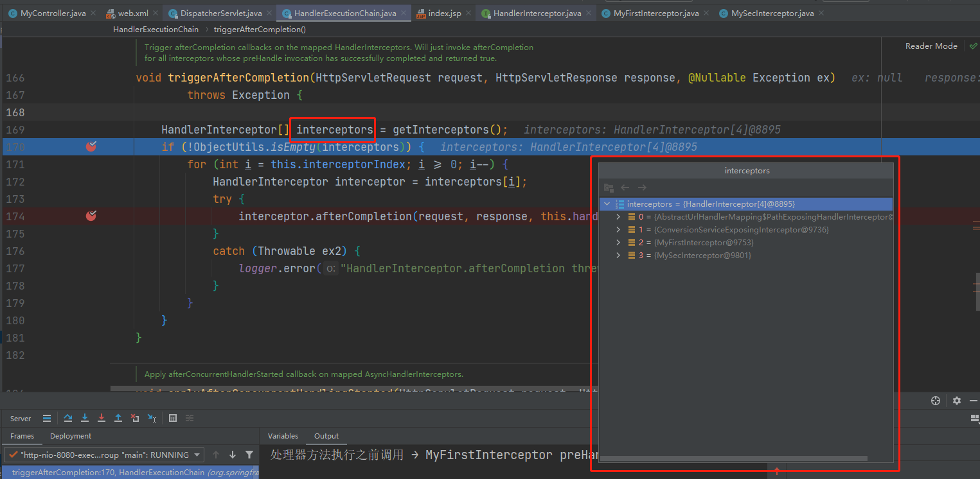Select ConversionServiceExposingInterceptor@9736 row
The width and height of the screenshot is (980, 479).
click(745, 230)
